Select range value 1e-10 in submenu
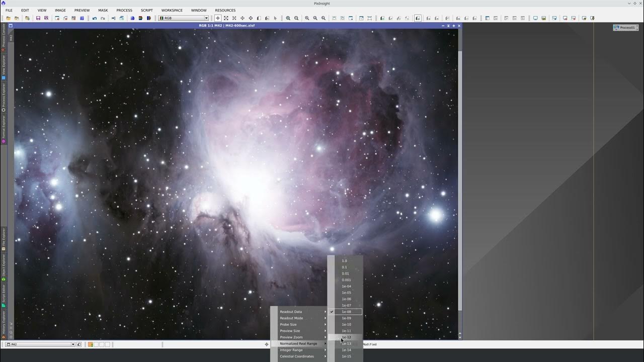The height and width of the screenshot is (362, 644). click(345, 324)
